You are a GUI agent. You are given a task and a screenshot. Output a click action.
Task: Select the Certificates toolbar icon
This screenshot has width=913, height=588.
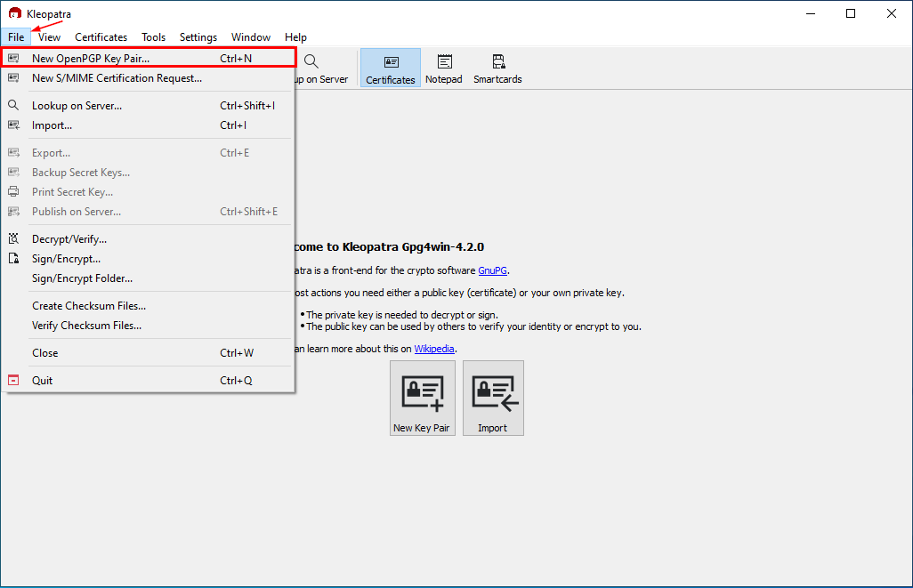[x=390, y=67]
